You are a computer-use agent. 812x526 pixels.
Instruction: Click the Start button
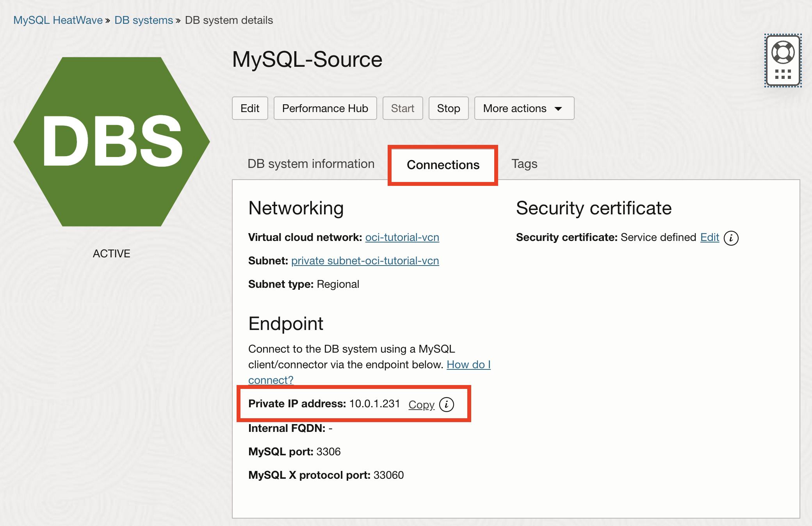[x=402, y=108]
